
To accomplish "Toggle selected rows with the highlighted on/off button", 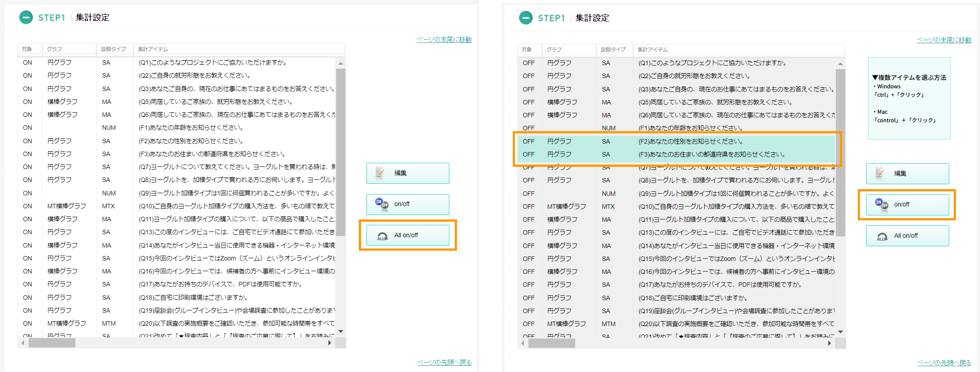I will click(x=907, y=205).
